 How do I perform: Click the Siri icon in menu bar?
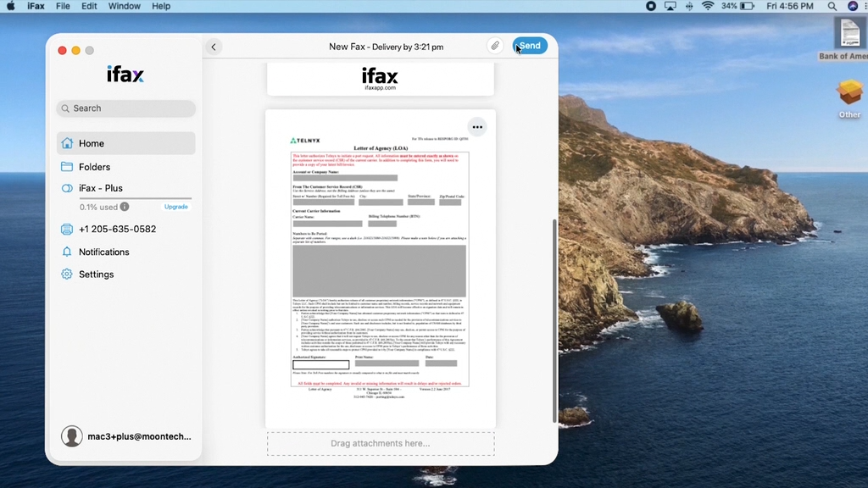(x=853, y=6)
